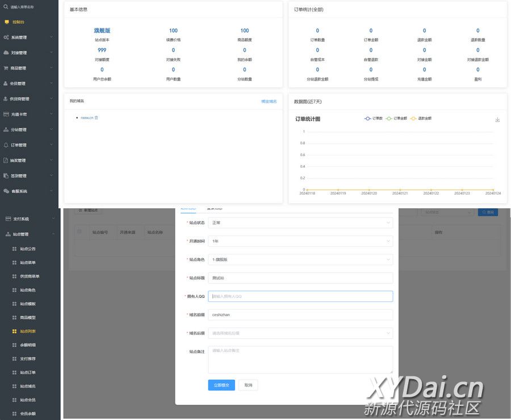Open 站点公告 in the sidebar submenu
The image size is (511, 420).
click(x=28, y=249)
